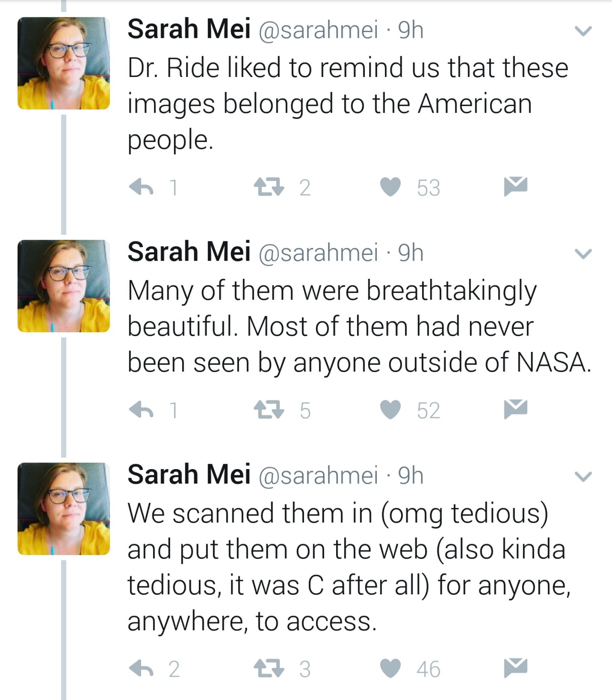Reply to the 'breathtakingly beautiful' tweet
The height and width of the screenshot is (700, 612).
[x=142, y=410]
